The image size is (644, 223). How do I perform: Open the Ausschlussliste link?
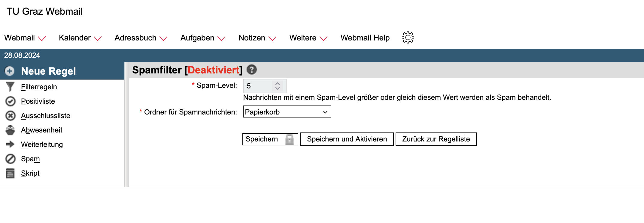46,116
